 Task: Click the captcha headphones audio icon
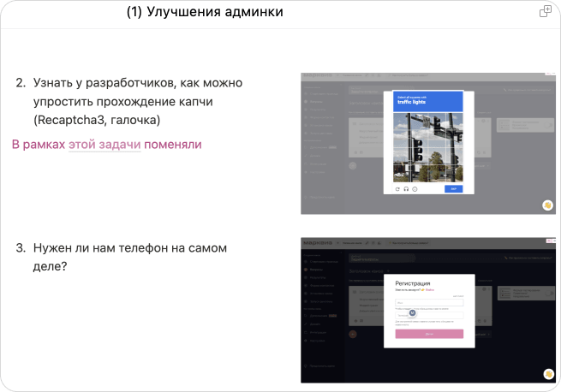pyautogui.click(x=406, y=189)
